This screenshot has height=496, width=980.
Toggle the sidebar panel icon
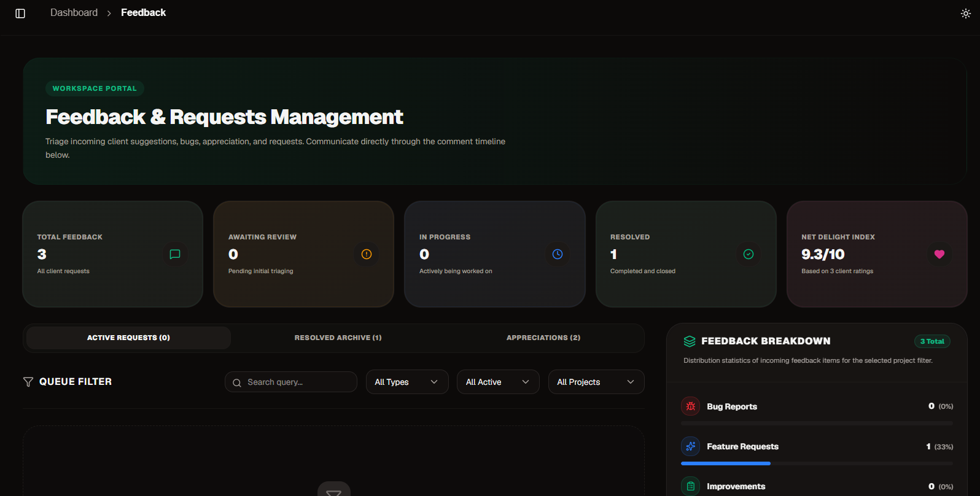20,14
